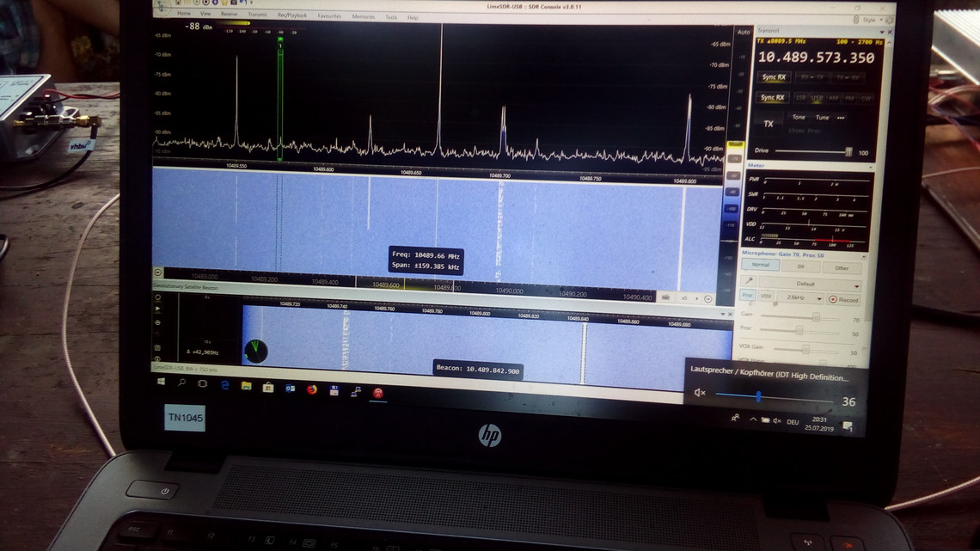Select LSB transmit mode
The width and height of the screenshot is (980, 551).
point(800,98)
